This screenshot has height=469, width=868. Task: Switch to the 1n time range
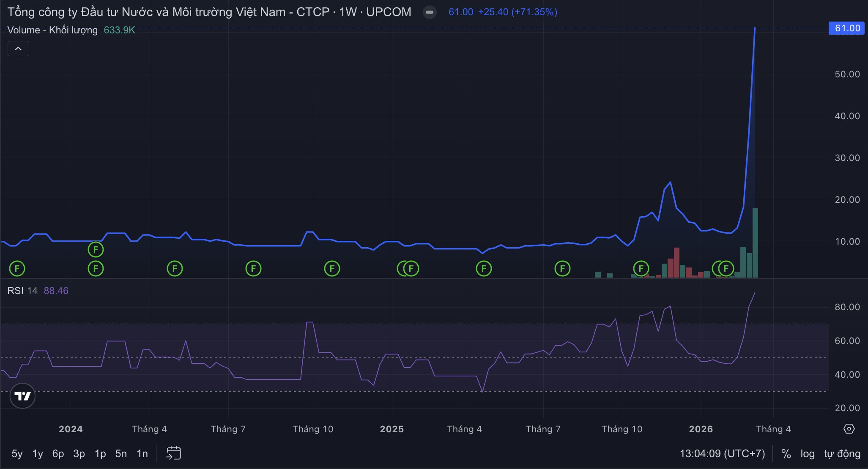[142, 454]
